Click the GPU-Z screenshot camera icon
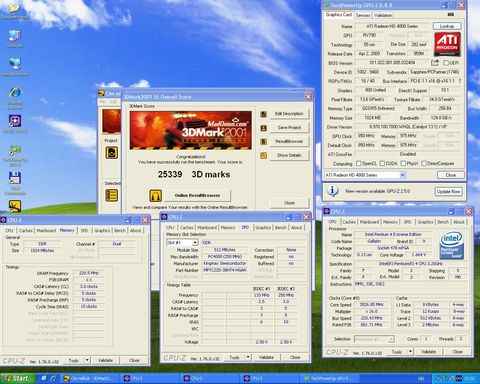This screenshot has height=384, width=480. [451, 15]
